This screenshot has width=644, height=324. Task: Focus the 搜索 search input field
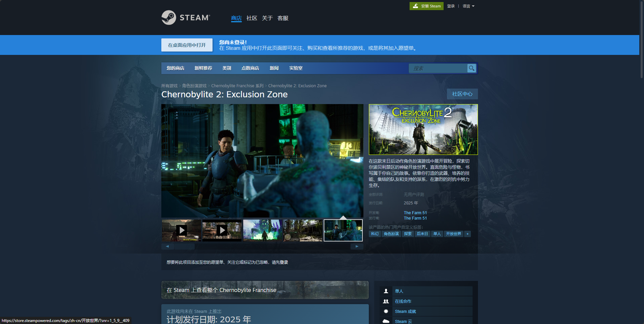click(x=438, y=68)
